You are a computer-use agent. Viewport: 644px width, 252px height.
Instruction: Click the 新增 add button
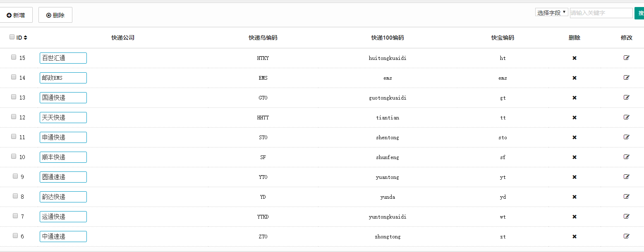tap(16, 15)
